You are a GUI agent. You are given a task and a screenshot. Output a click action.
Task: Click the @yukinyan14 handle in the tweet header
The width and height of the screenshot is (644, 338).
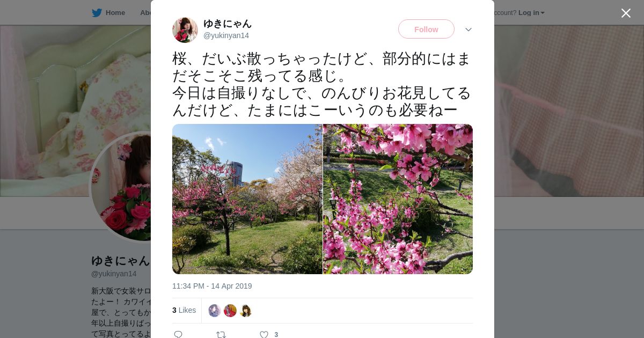(x=226, y=35)
